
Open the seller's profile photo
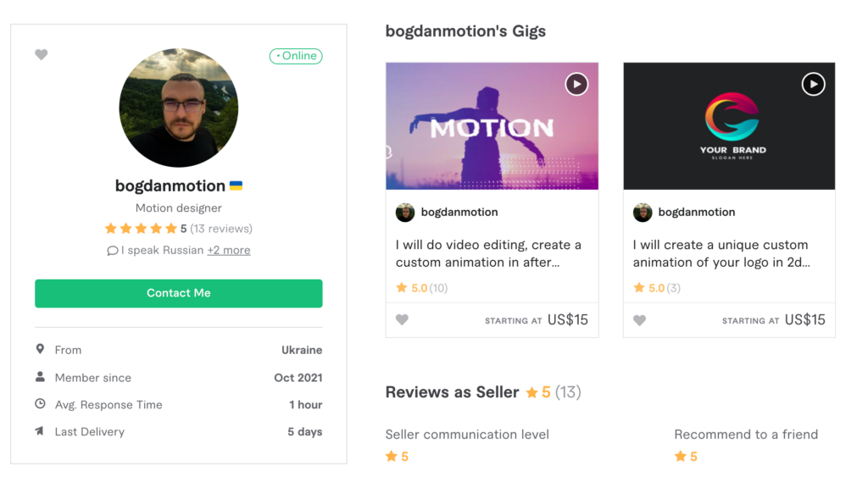[x=179, y=108]
